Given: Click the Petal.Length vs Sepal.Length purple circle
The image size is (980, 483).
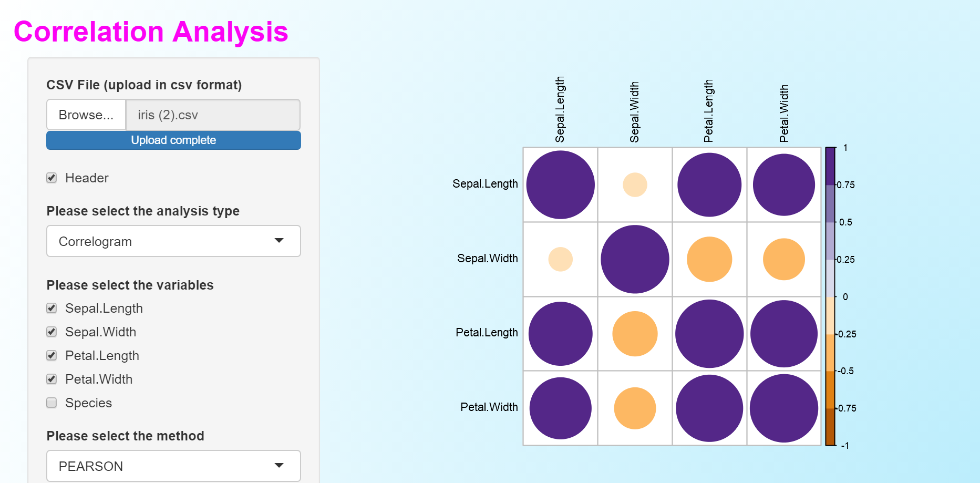Looking at the screenshot, I should click(x=561, y=334).
